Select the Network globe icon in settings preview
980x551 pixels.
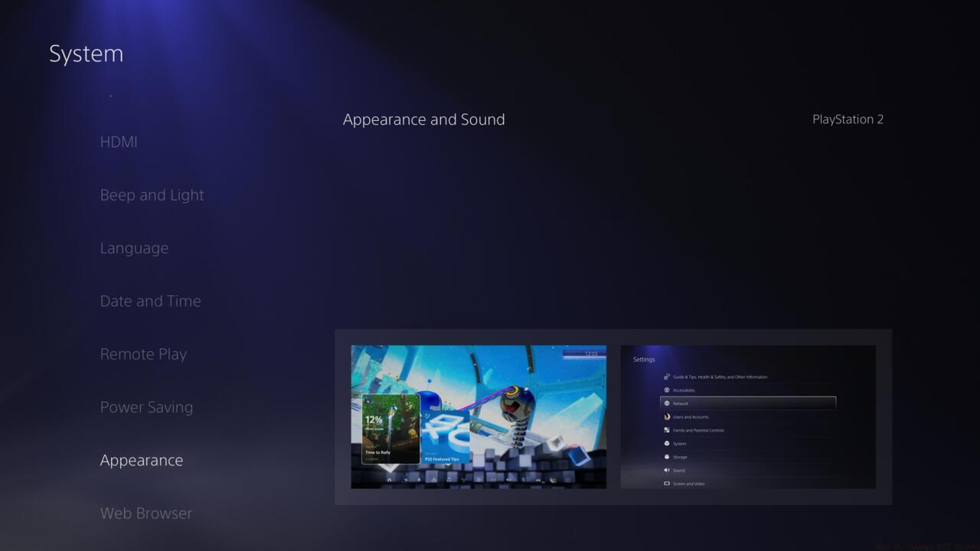click(666, 403)
